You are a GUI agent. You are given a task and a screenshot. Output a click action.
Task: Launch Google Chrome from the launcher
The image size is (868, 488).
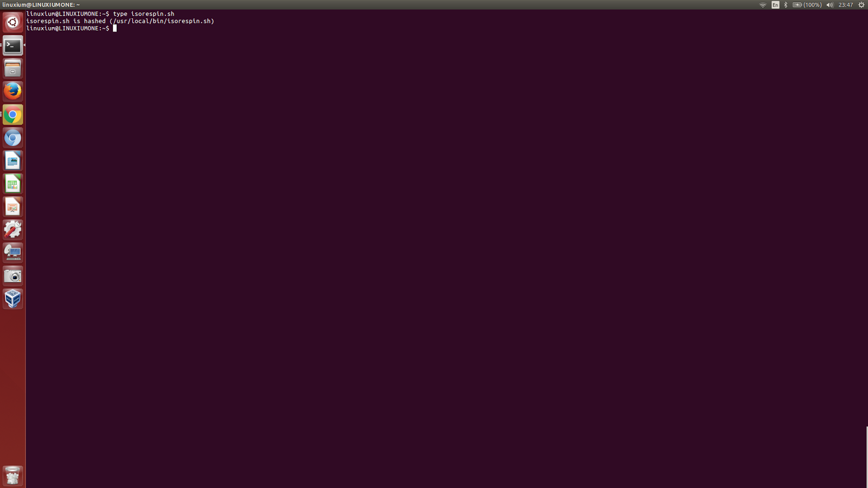click(x=12, y=114)
